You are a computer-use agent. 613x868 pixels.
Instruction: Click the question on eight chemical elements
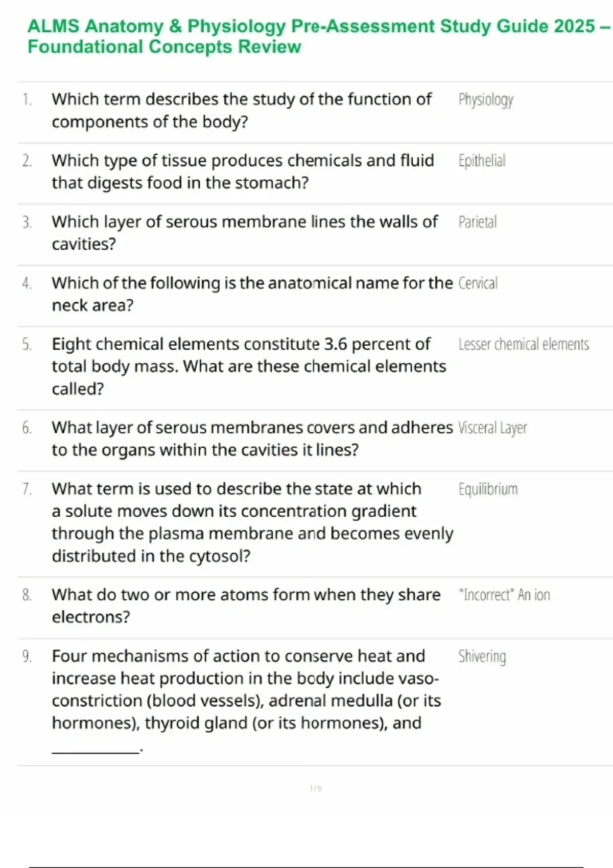[x=248, y=366]
